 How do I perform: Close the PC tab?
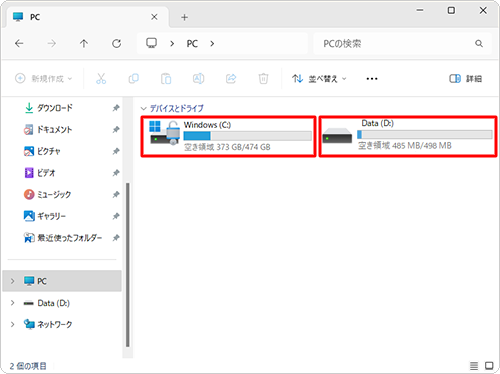(x=154, y=17)
